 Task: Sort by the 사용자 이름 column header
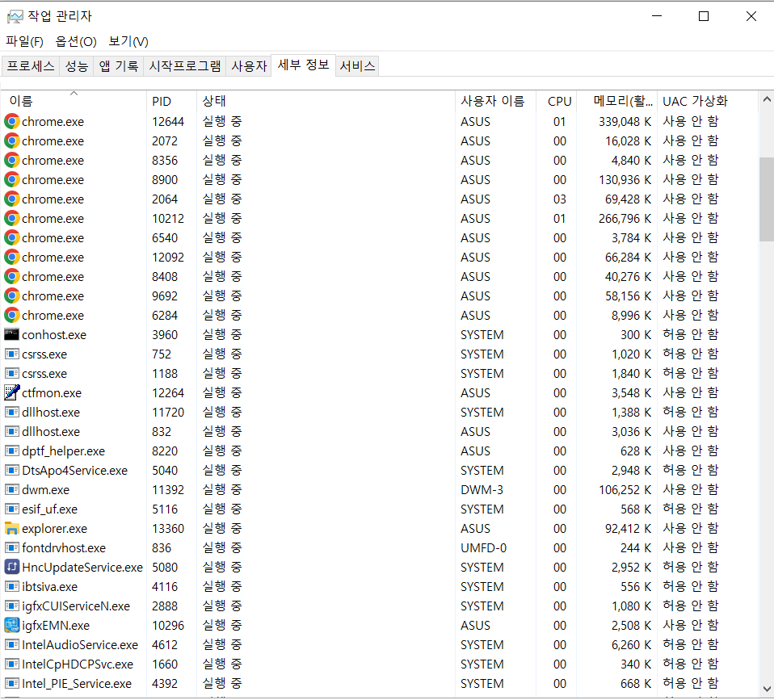coord(495,101)
